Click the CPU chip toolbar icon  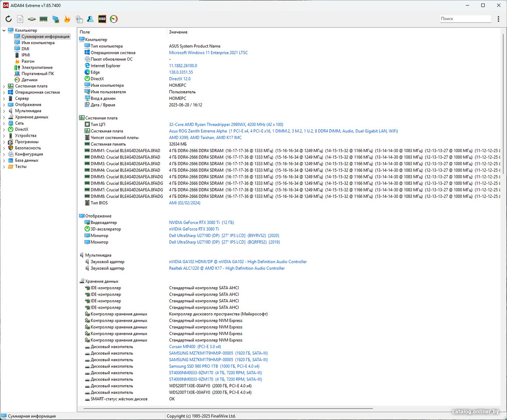32,19
